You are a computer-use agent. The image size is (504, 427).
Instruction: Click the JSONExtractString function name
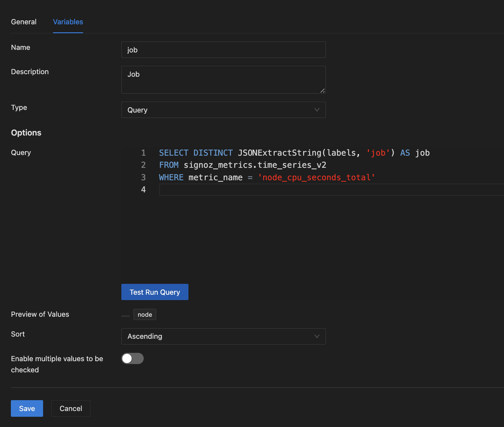point(279,153)
